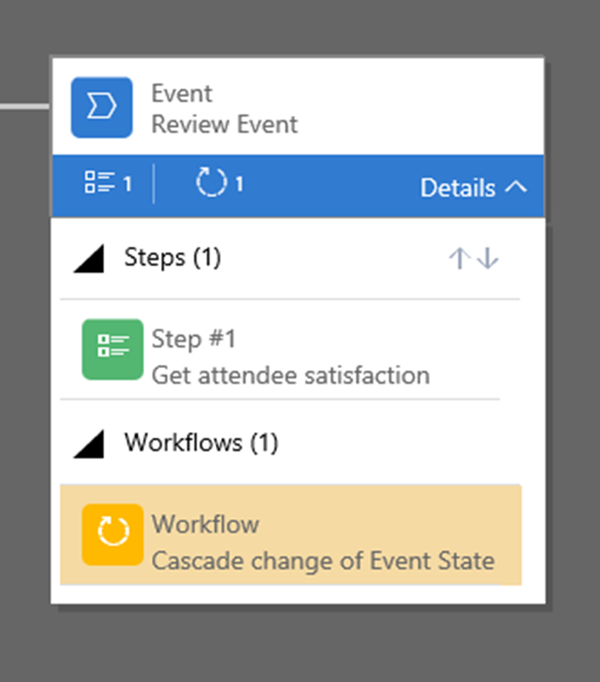Select the Review Event stage name
The height and width of the screenshot is (682, 600).
pyautogui.click(x=224, y=125)
